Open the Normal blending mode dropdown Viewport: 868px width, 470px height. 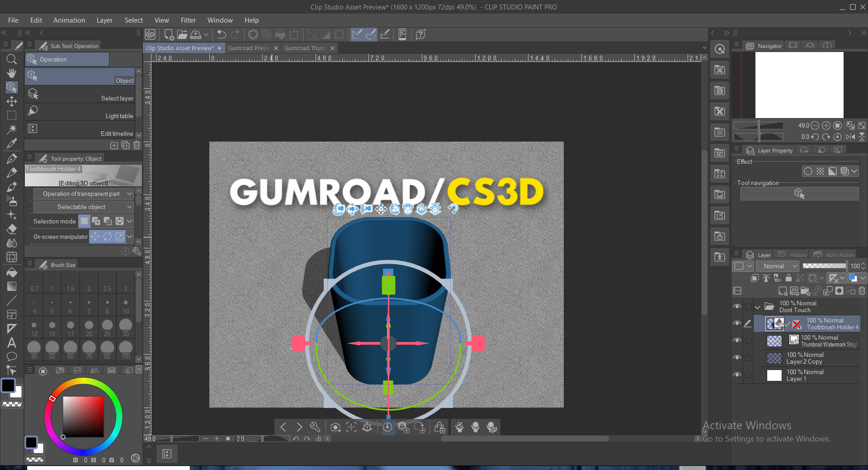coord(778,266)
